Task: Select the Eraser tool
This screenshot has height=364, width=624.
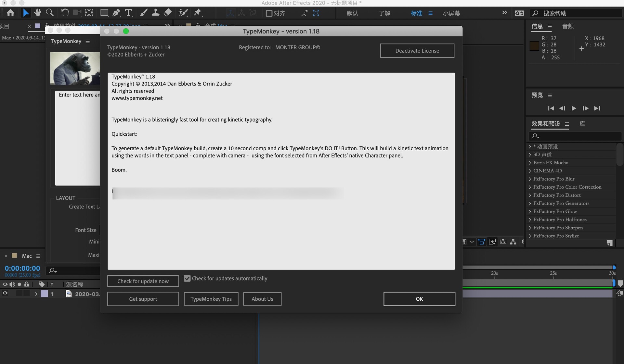Action: 168,13
